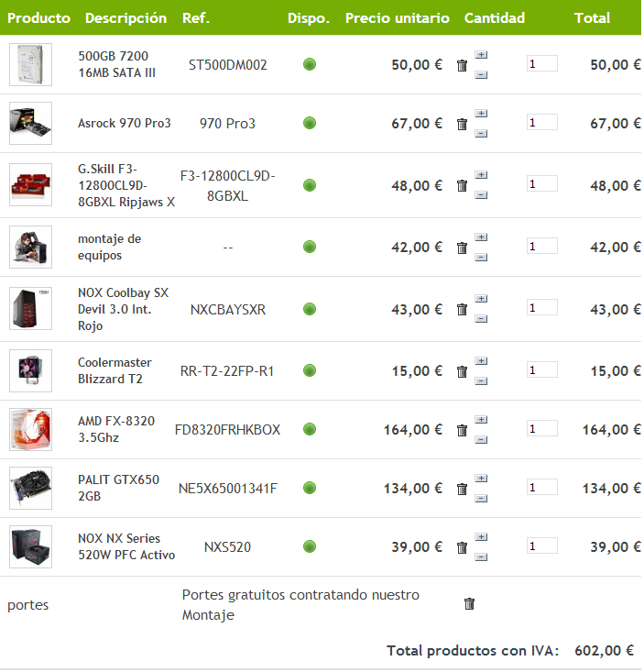This screenshot has height=672, width=644.
Task: Click trash icon for G.Skill Ripjaws X
Action: [x=463, y=186]
